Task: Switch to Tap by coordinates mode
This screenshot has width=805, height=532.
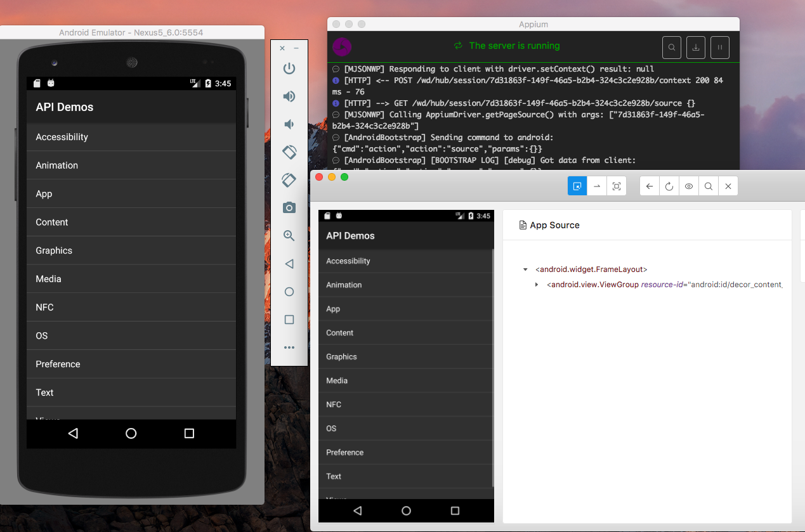Action: coord(617,186)
